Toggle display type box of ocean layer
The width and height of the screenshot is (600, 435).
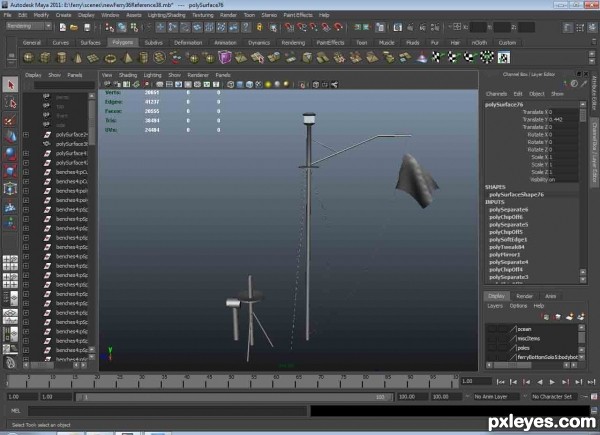point(502,329)
